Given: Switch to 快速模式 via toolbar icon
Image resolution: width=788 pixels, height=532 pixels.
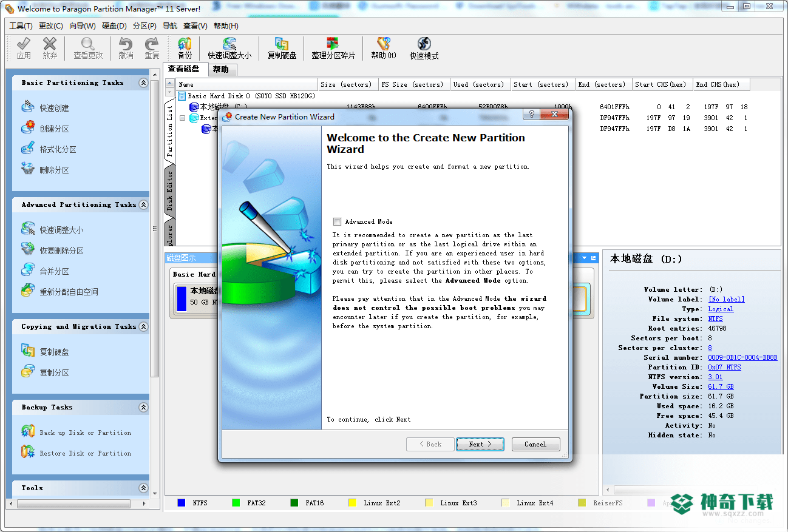Looking at the screenshot, I should 424,49.
